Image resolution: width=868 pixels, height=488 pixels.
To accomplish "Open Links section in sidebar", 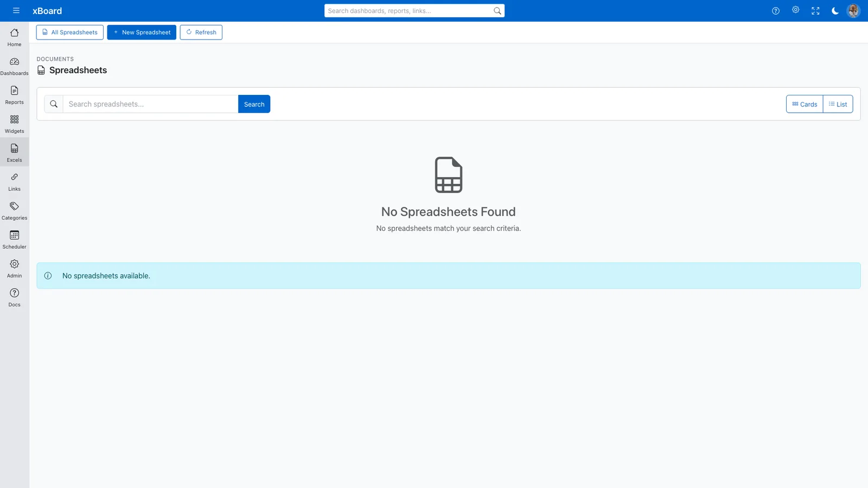I will (15, 182).
